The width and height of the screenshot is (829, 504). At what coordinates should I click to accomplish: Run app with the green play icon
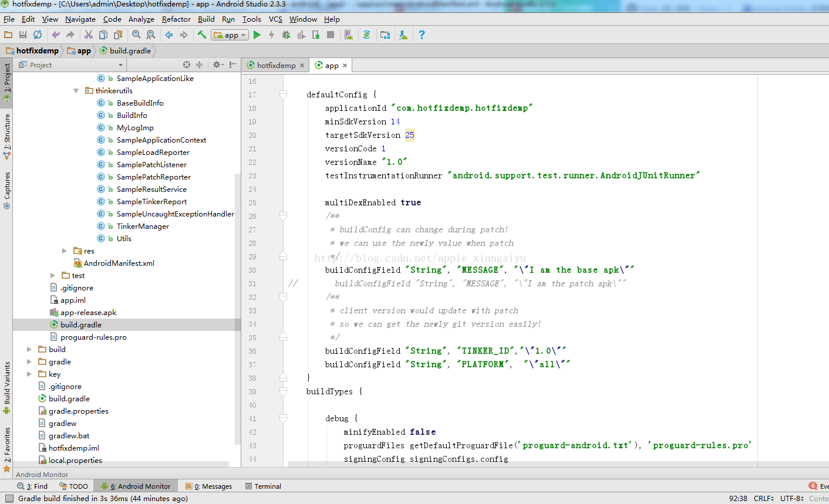click(x=257, y=35)
